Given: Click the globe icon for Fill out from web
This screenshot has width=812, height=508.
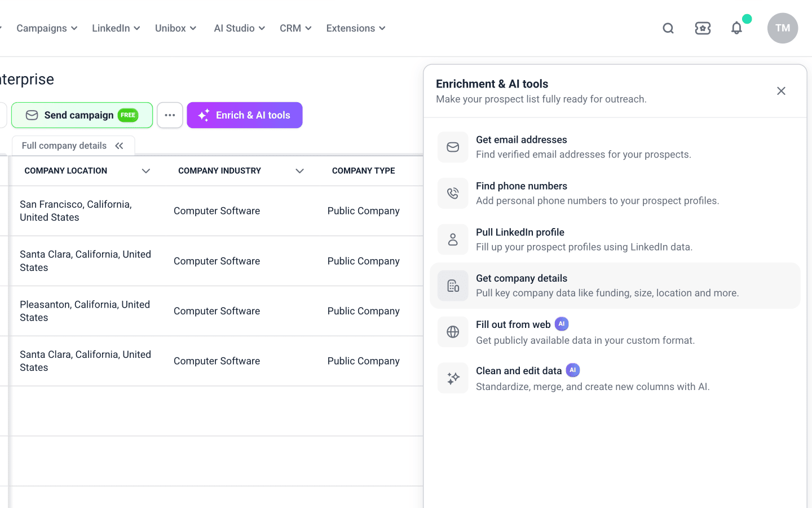Looking at the screenshot, I should pos(453,332).
